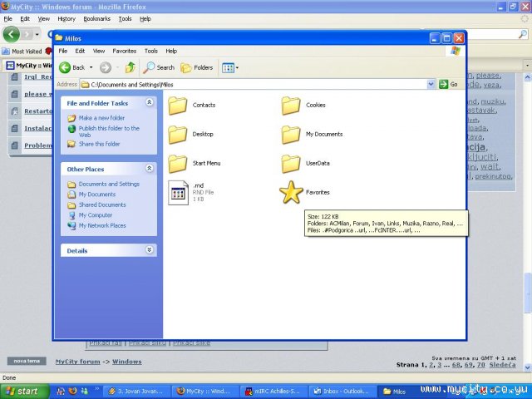This screenshot has width=532, height=399.
Task: Open My Computer from Other Places
Action: (x=96, y=215)
